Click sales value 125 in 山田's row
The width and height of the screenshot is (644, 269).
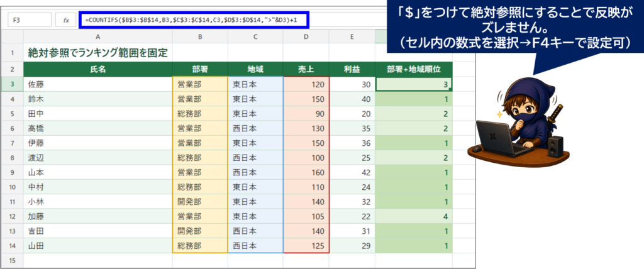tap(306, 246)
